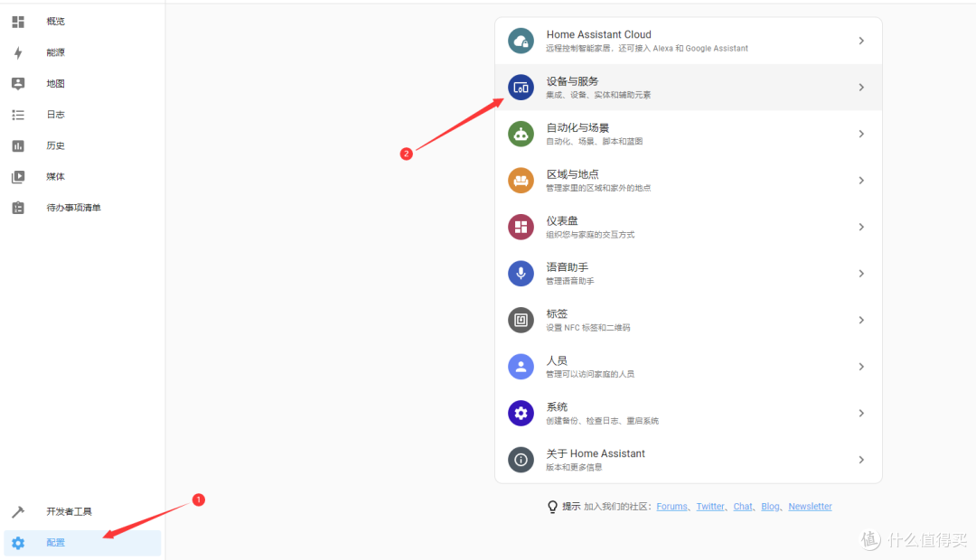Open 设备与服务 via its chevron arrow
The image size is (976, 560).
(x=861, y=88)
